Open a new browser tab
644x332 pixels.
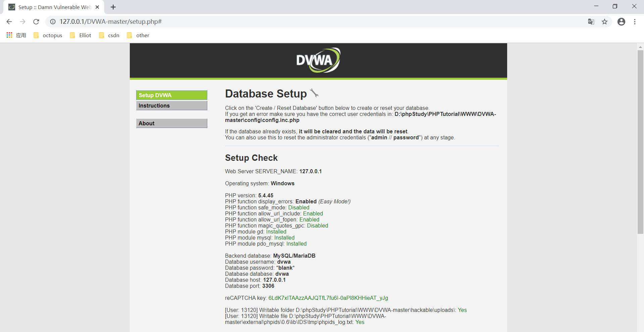point(113,7)
